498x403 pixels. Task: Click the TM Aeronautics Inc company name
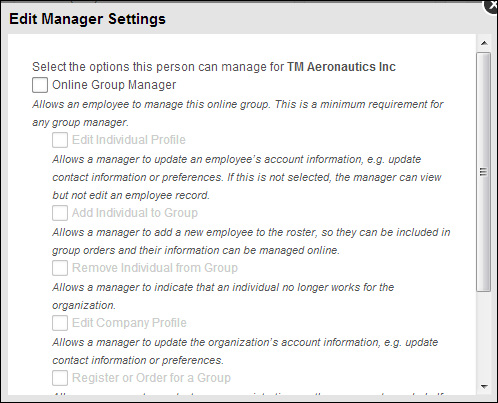(x=341, y=67)
